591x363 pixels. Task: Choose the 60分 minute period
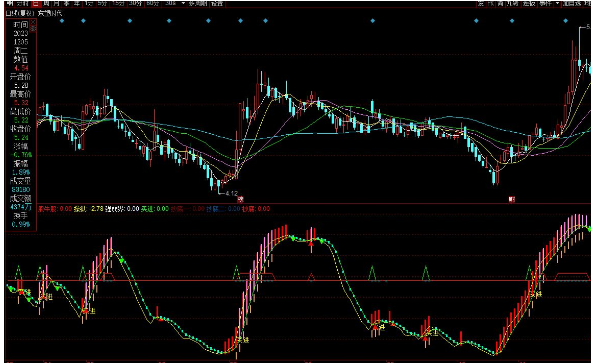point(153,3)
